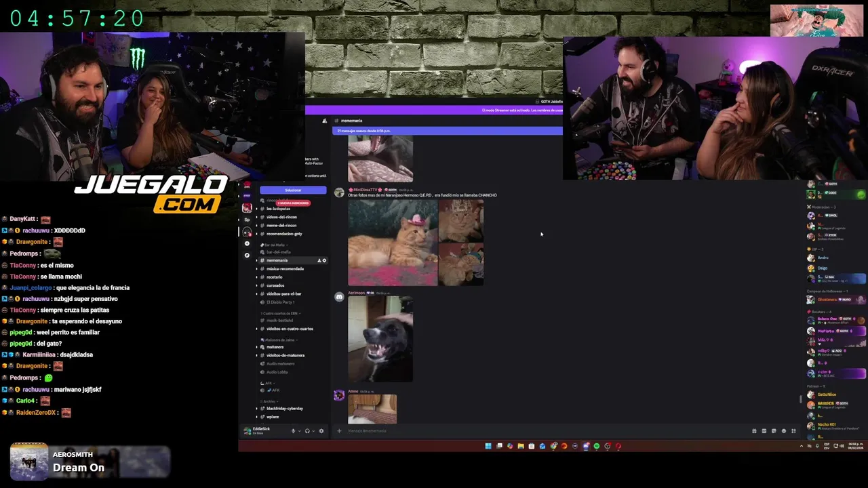
Task: Create invite for mememania channel
Action: click(x=319, y=260)
